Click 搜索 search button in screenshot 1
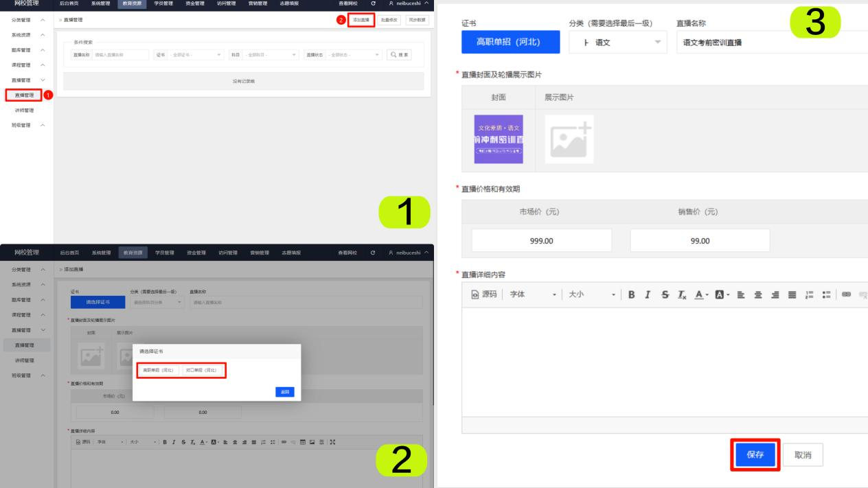The width and height of the screenshot is (868, 488). click(x=400, y=54)
